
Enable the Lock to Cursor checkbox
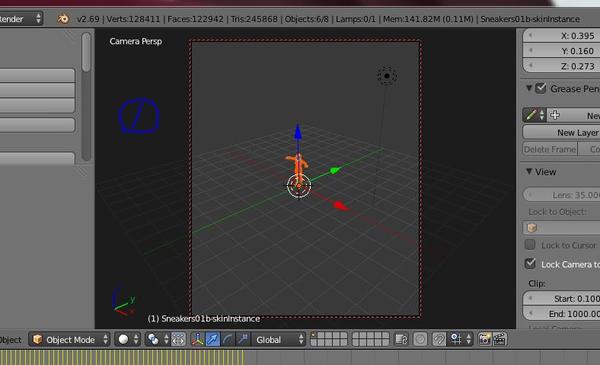(x=530, y=244)
